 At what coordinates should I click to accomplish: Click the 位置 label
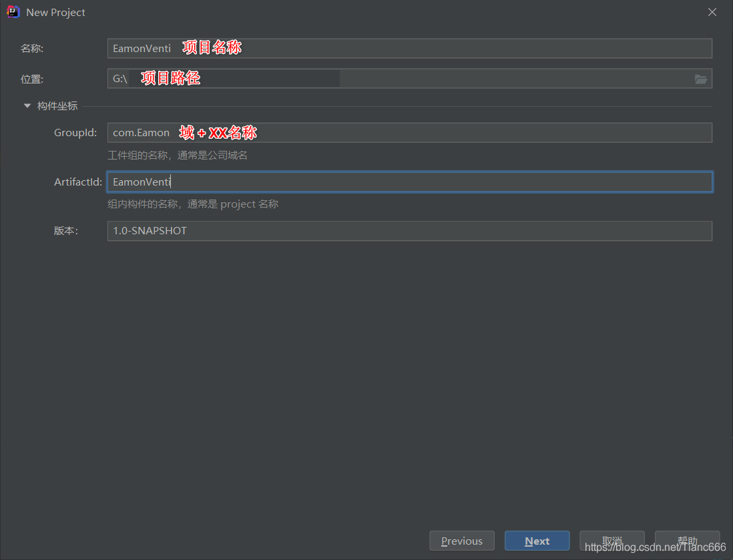click(32, 79)
